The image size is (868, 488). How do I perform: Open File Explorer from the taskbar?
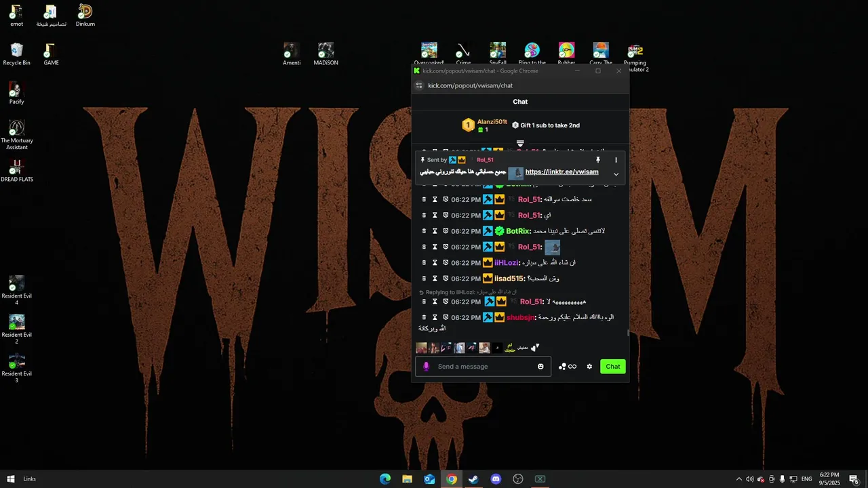tap(407, 479)
